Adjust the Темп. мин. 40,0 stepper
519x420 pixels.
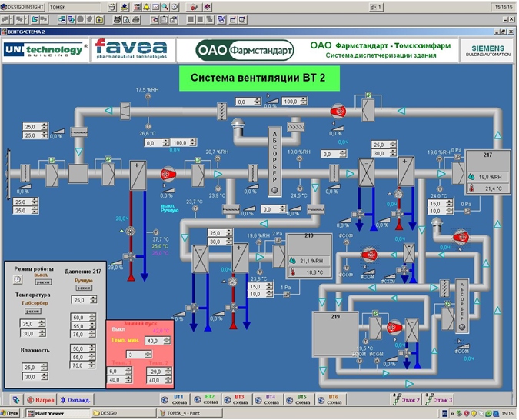click(158, 341)
